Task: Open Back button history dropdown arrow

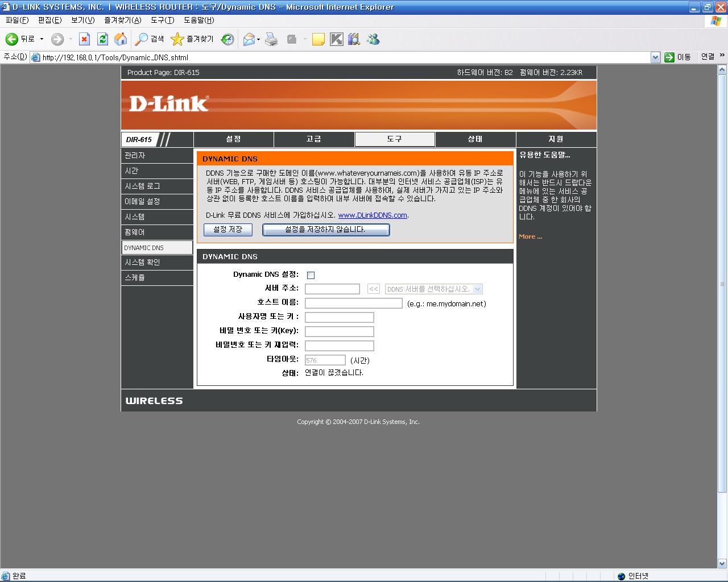Action: tap(42, 39)
